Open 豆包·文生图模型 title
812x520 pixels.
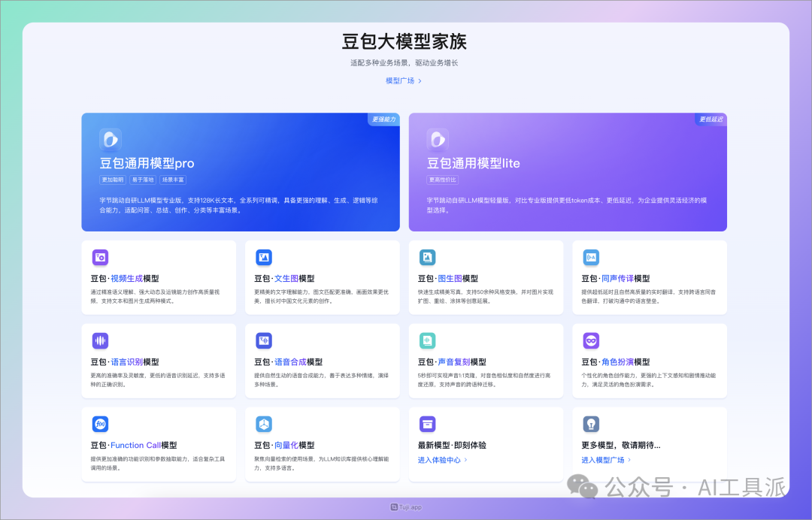284,278
